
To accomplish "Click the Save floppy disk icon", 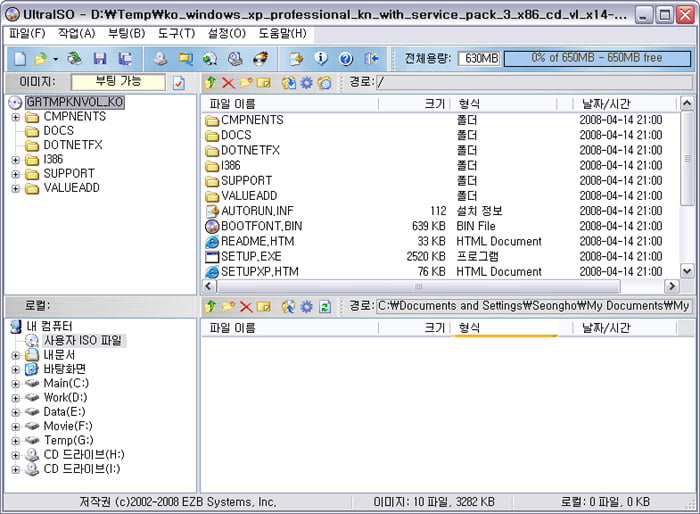I will pos(100,59).
